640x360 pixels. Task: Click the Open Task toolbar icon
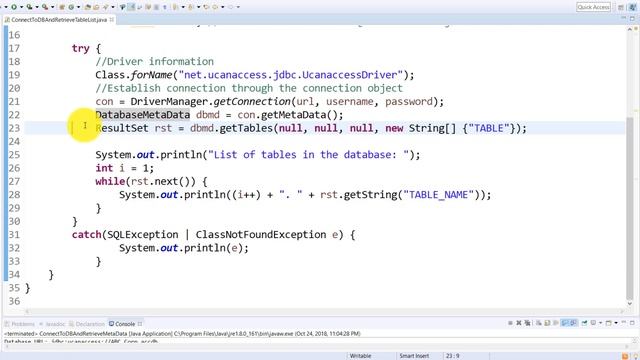(x=96, y=7)
